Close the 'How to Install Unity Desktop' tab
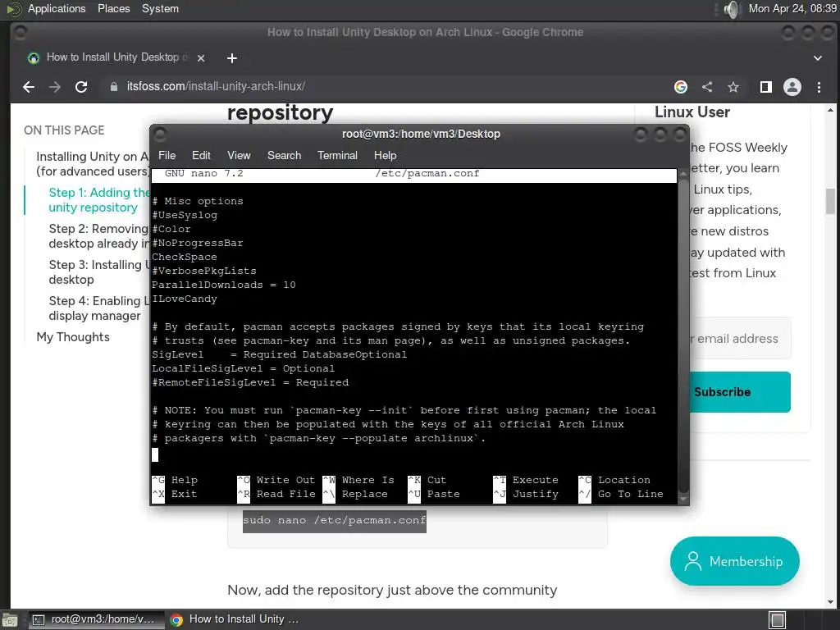This screenshot has height=630, width=840. [201, 58]
